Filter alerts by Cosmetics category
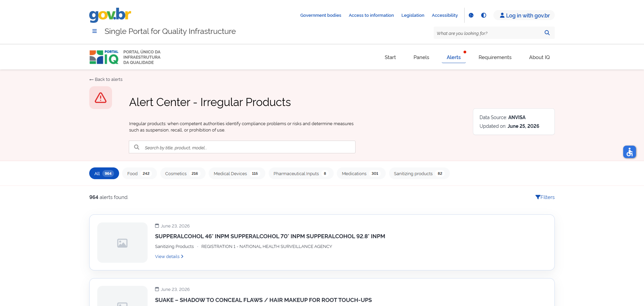The width and height of the screenshot is (644, 306). 182,173
